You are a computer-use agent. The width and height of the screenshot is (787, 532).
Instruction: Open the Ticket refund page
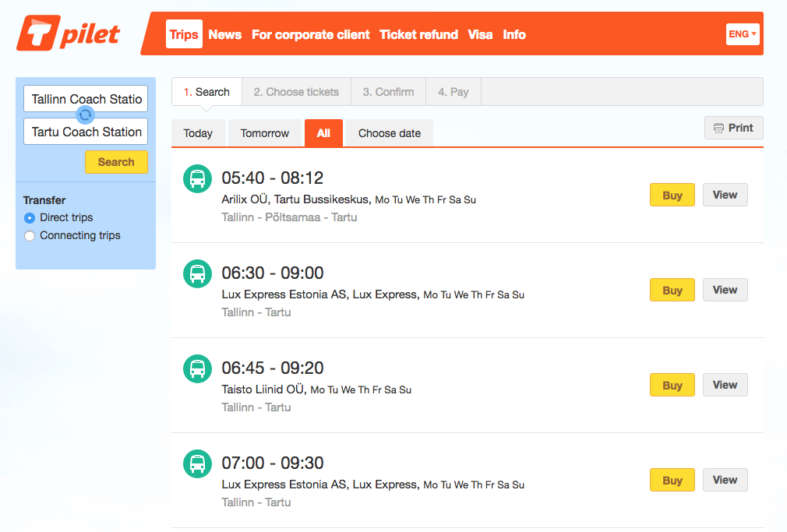click(418, 34)
